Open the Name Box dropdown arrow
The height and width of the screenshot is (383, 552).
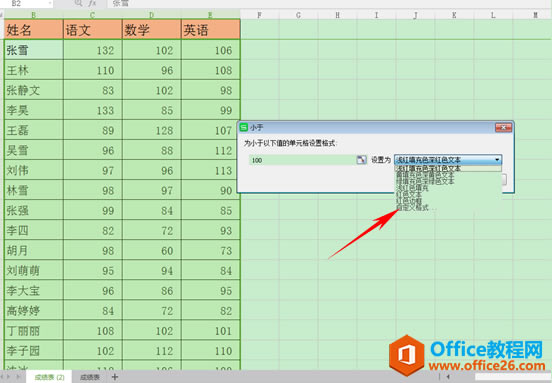50,4
